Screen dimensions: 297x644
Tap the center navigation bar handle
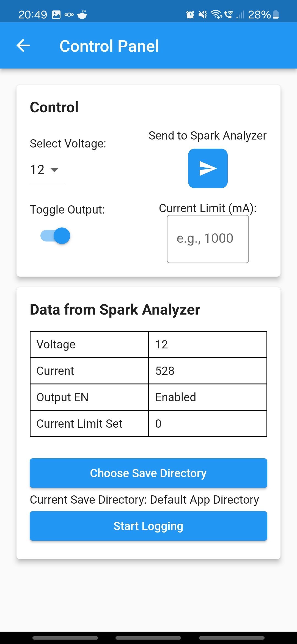(x=148, y=638)
